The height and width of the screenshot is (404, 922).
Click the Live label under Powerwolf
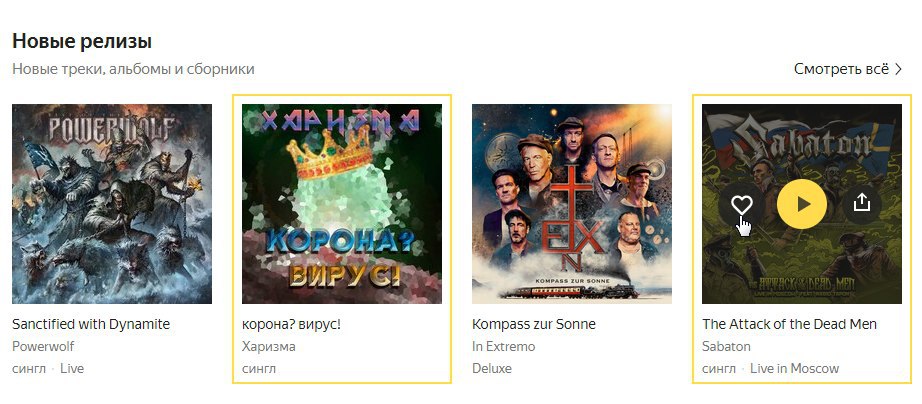pyautogui.click(x=72, y=369)
